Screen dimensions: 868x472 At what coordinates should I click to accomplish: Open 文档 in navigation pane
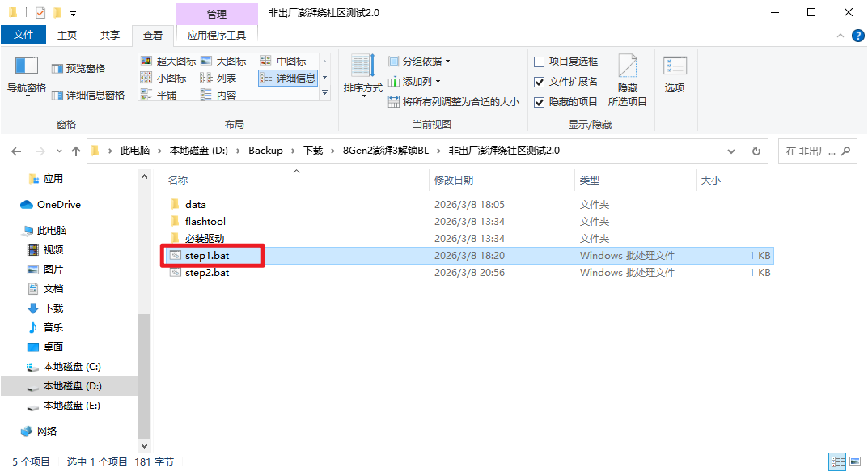pyautogui.click(x=45, y=289)
